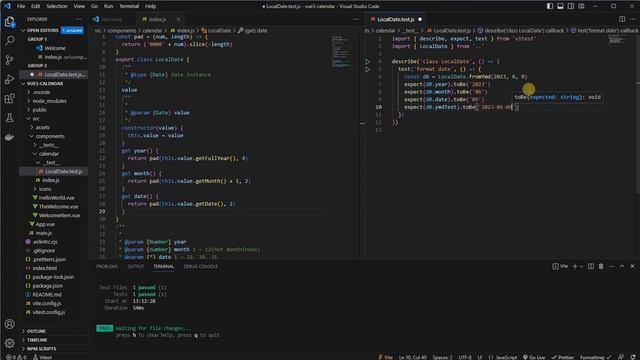Open the Extensions view

click(x=9, y=98)
